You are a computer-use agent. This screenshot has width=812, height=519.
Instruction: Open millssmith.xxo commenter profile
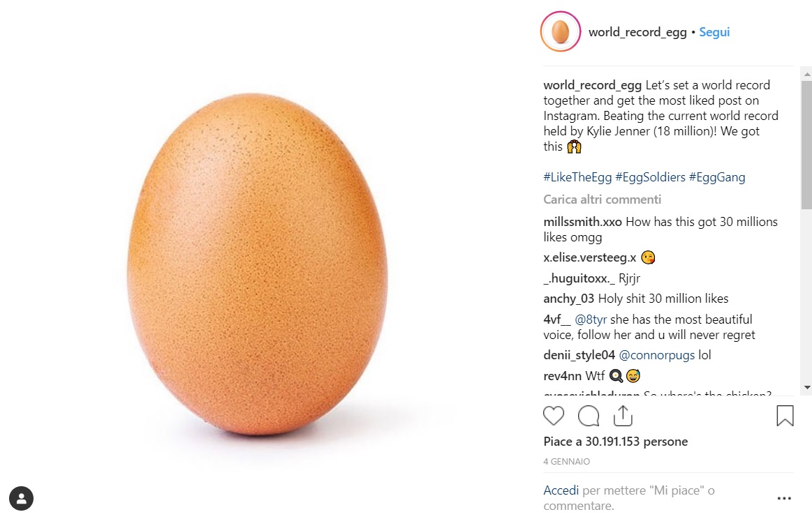point(582,222)
